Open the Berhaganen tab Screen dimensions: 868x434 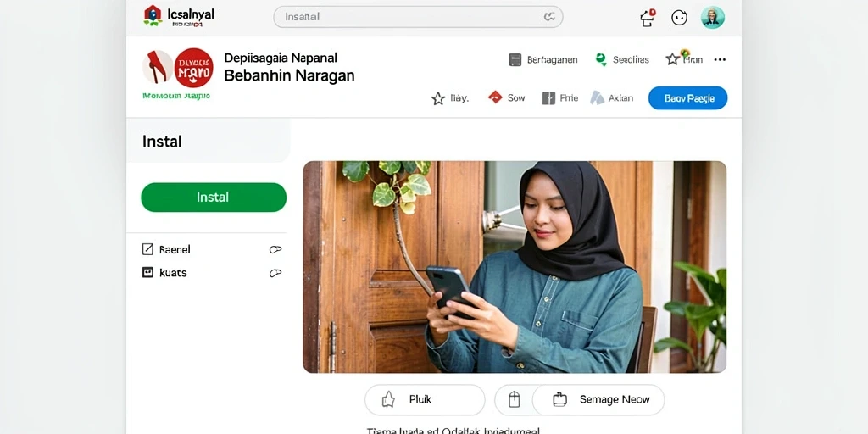pos(543,60)
